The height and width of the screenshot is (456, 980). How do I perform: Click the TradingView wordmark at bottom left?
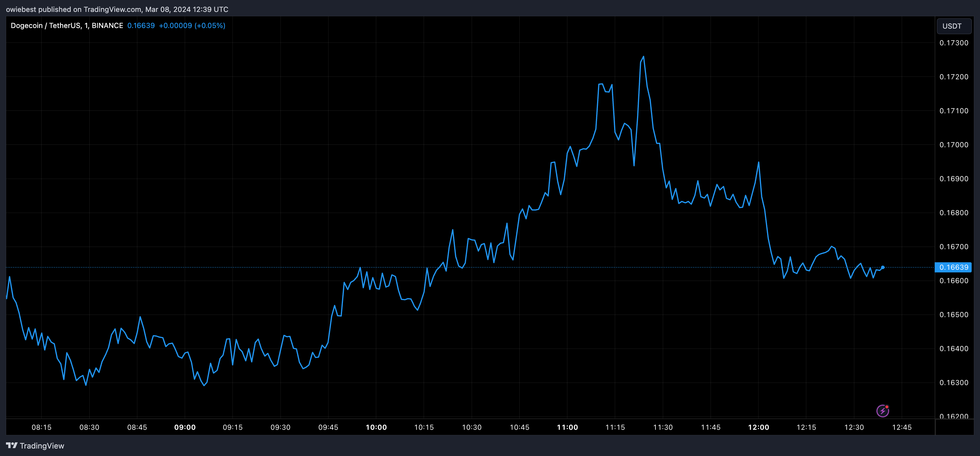pos(42,446)
